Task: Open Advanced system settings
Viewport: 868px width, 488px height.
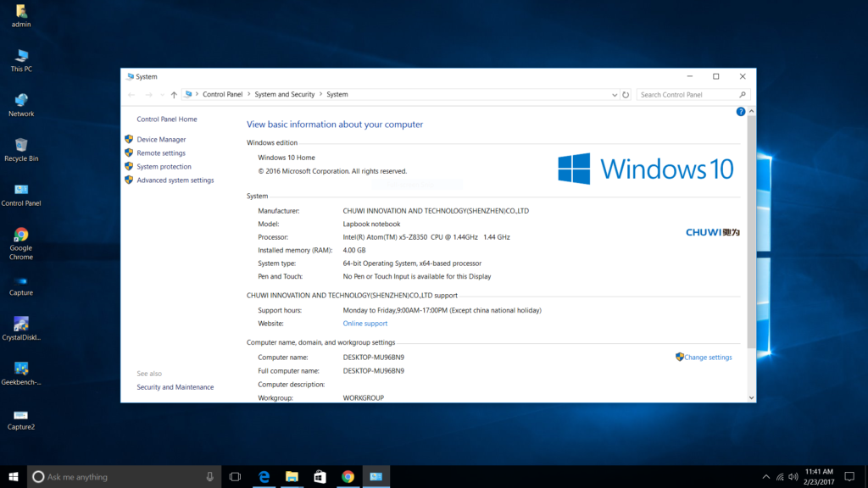Action: coord(175,180)
